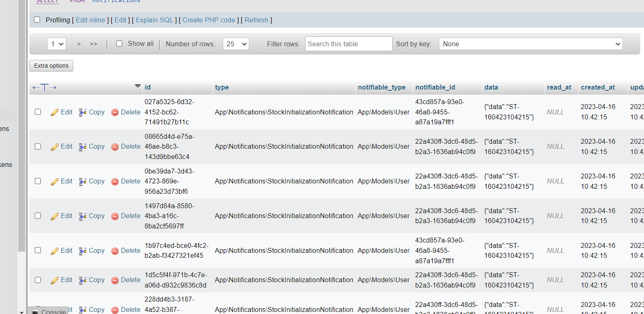This screenshot has width=644, height=314.
Task: Click the App\Models\User cell for row 0be39da7-3d43
Action: pos(384,181)
